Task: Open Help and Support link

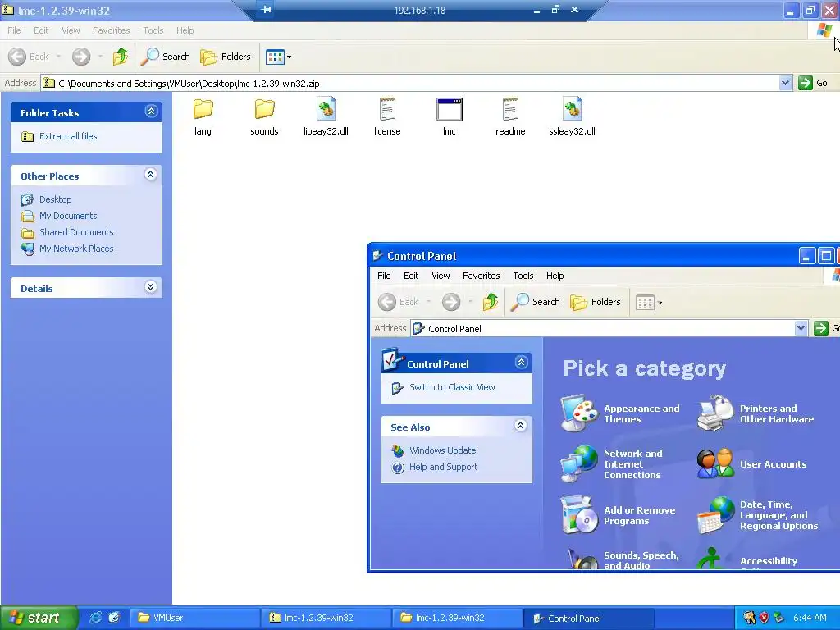Action: (x=443, y=467)
